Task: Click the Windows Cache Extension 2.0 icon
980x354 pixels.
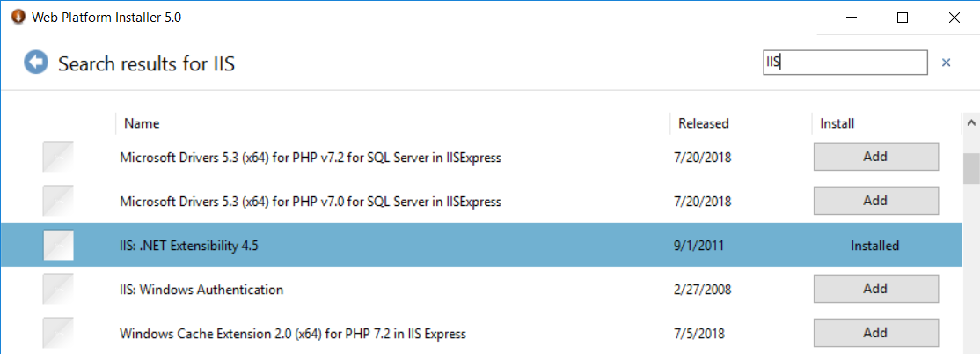Action: (58, 333)
